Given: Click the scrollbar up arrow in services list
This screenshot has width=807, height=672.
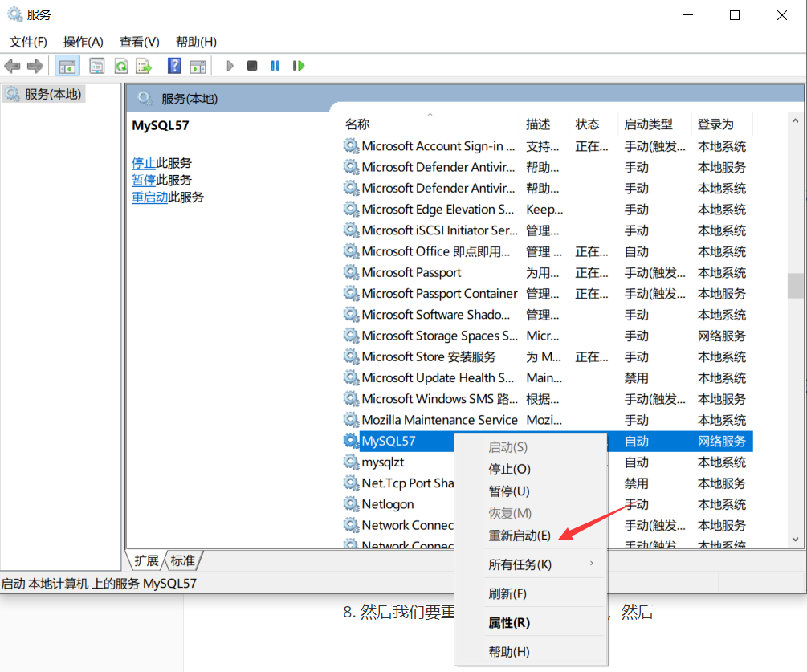Looking at the screenshot, I should (x=795, y=121).
